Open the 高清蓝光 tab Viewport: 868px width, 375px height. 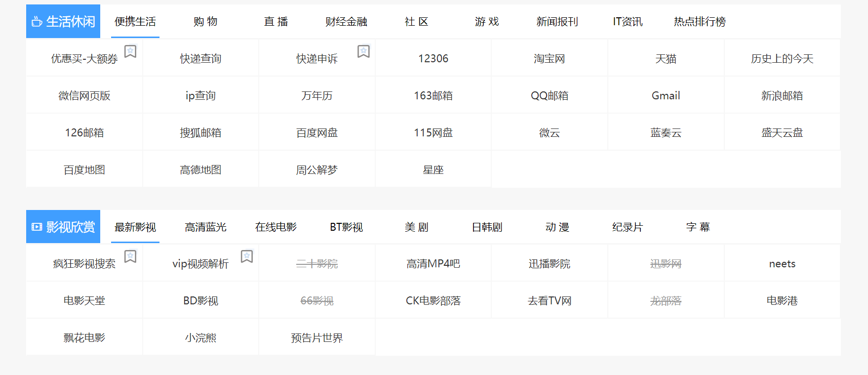click(x=205, y=227)
